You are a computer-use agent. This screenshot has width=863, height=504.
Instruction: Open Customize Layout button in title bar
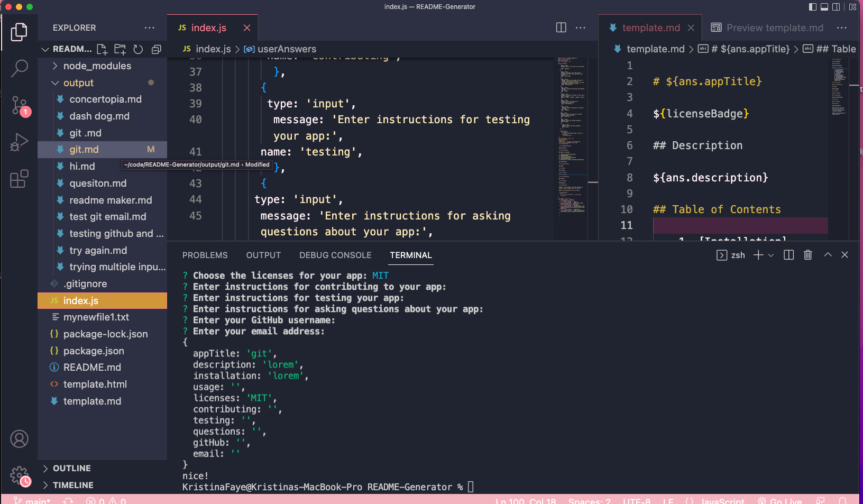coord(852,7)
